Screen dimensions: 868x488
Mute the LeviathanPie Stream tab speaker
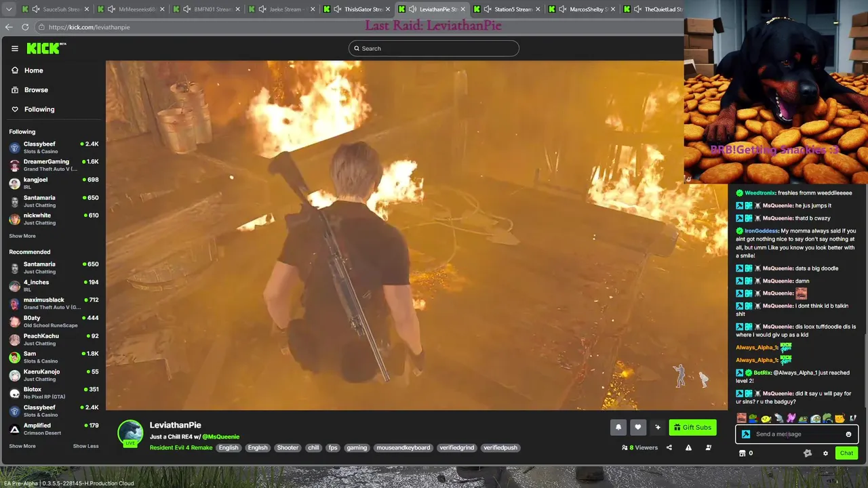point(412,9)
